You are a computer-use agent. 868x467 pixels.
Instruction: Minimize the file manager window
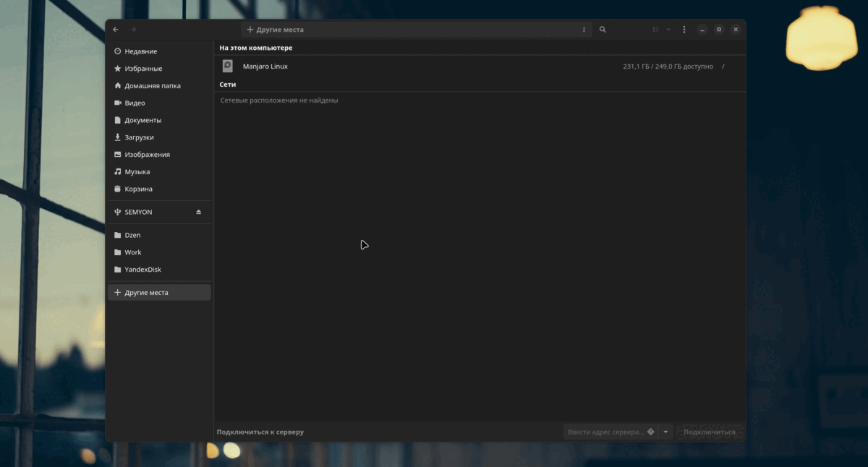pos(702,30)
